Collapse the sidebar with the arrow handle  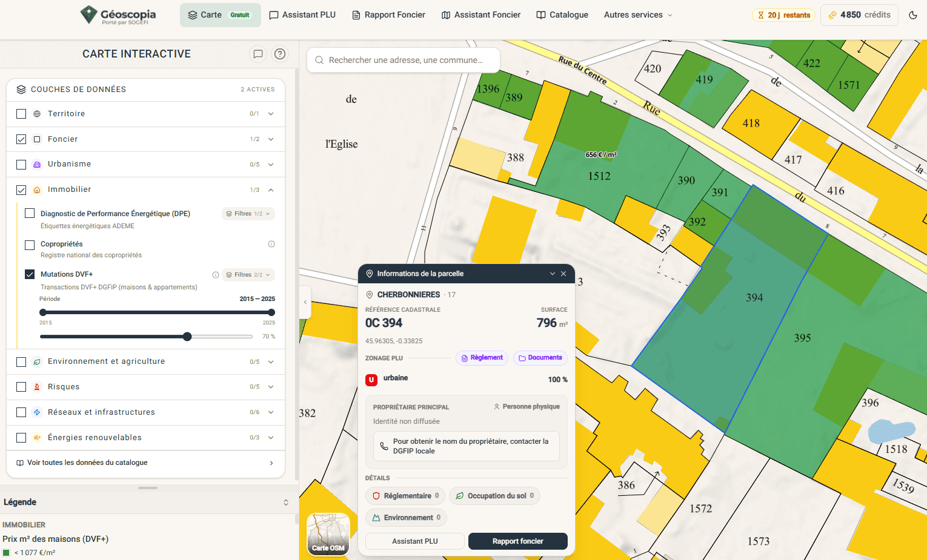click(305, 302)
